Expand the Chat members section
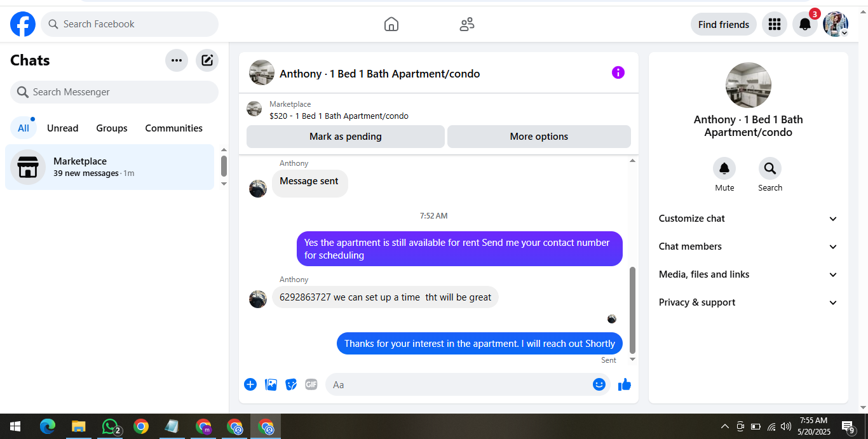The height and width of the screenshot is (439, 868). pyautogui.click(x=749, y=247)
